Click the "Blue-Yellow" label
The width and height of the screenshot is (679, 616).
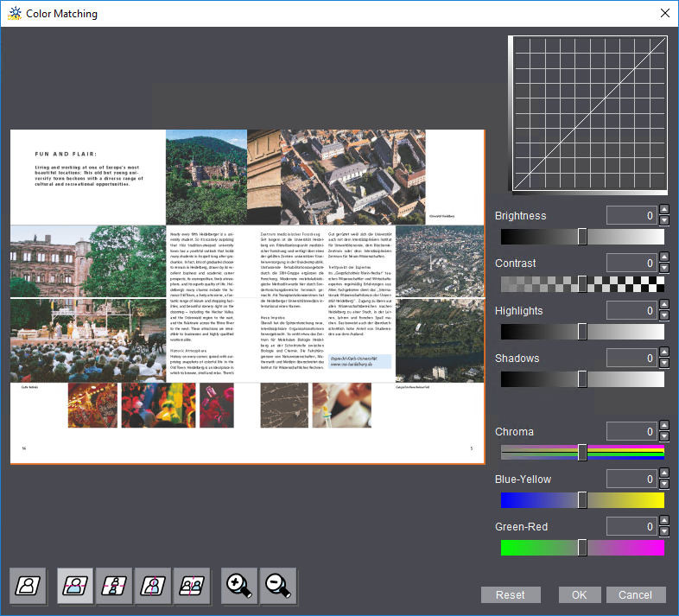(523, 479)
